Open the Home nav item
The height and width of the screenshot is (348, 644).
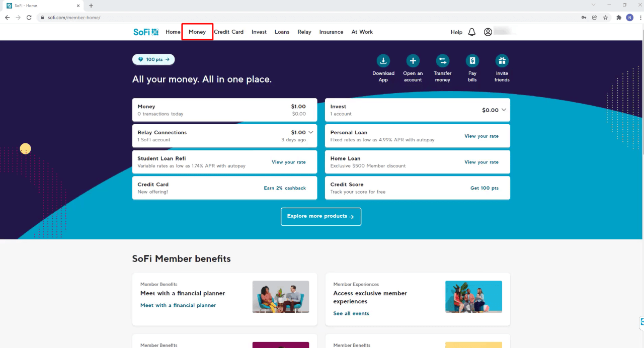click(173, 32)
